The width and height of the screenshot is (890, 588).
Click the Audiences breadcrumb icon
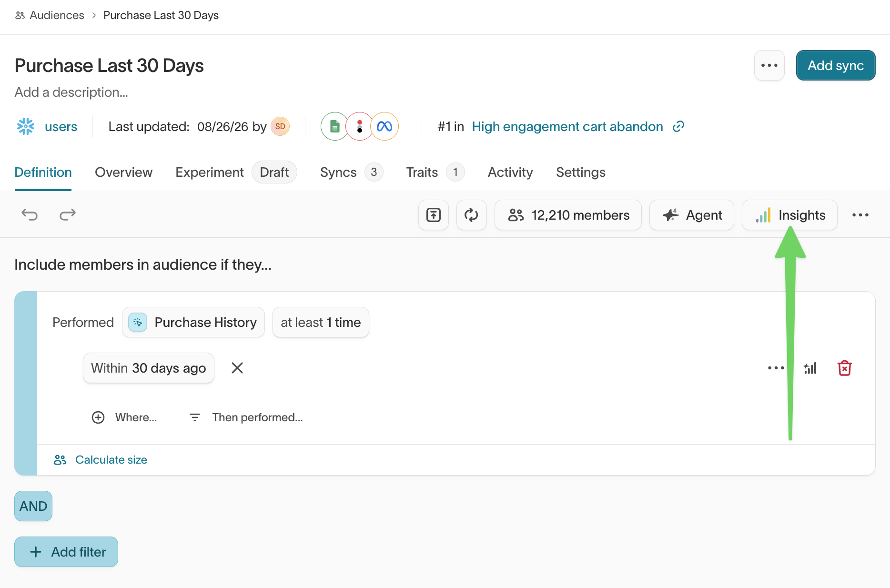point(20,15)
